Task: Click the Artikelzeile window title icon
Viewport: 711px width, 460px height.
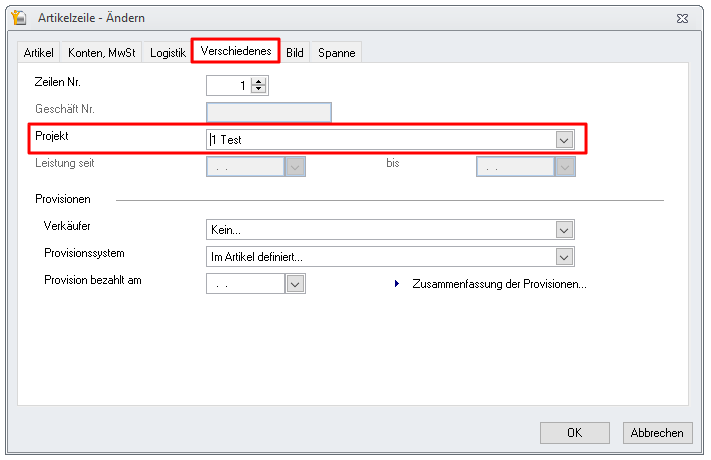Action: pyautogui.click(x=17, y=18)
